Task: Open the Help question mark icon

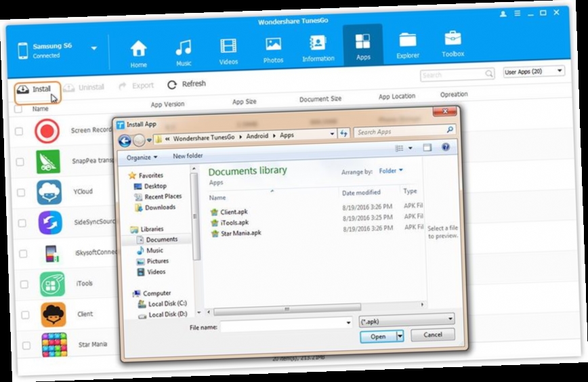Action: [x=446, y=146]
